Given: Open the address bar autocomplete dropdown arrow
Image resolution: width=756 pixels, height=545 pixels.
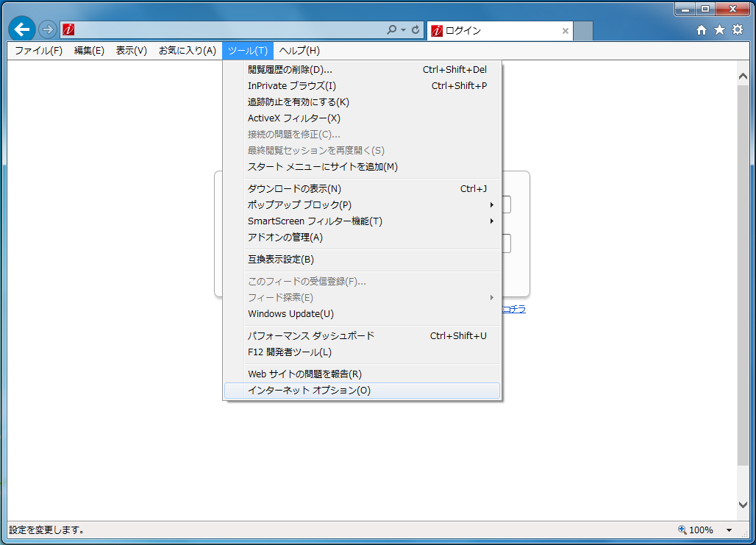Looking at the screenshot, I should tap(403, 30).
